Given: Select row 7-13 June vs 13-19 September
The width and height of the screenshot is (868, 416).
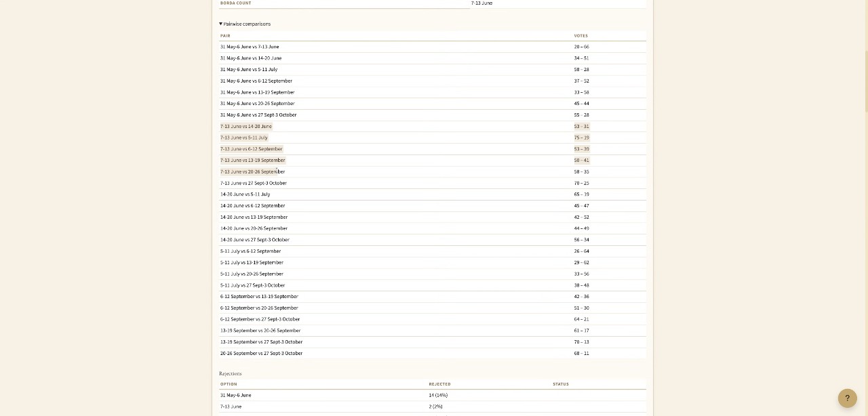Looking at the screenshot, I should (433, 160).
